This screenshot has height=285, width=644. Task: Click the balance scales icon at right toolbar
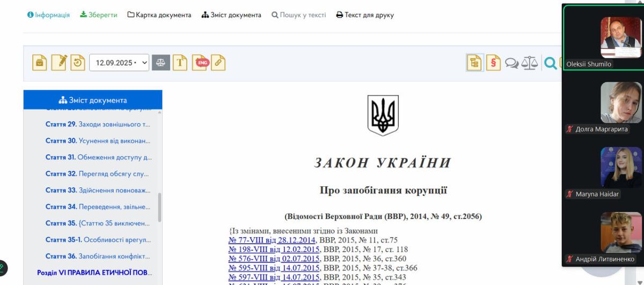click(530, 63)
